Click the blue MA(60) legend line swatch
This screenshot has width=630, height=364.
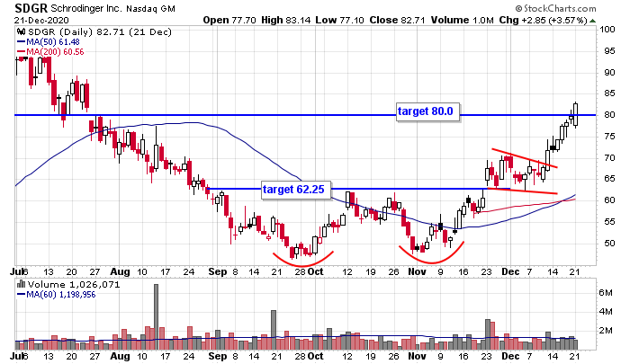(x=21, y=295)
